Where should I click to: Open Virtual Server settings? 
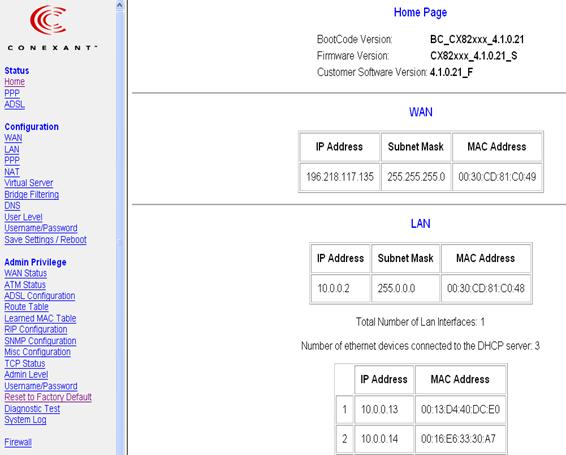tap(29, 183)
